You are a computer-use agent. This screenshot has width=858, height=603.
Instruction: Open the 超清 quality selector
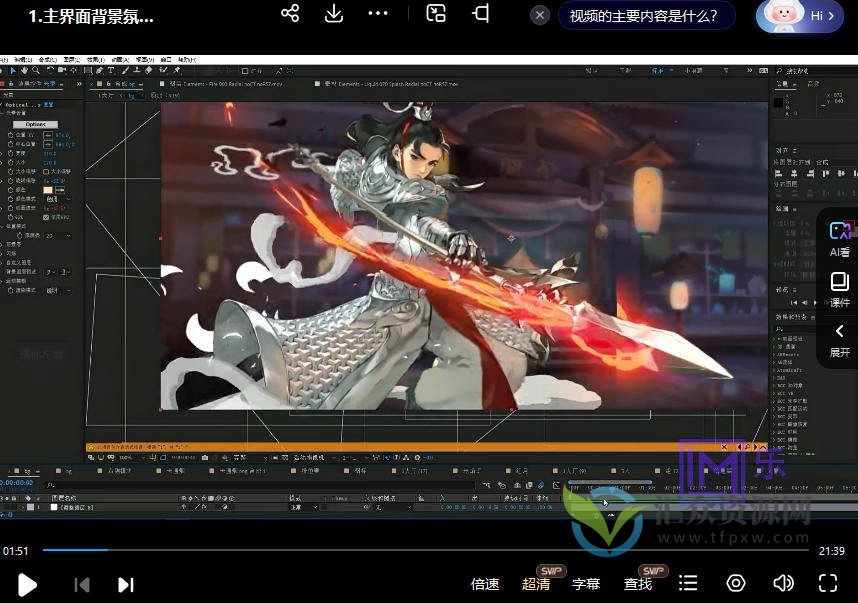click(x=537, y=584)
